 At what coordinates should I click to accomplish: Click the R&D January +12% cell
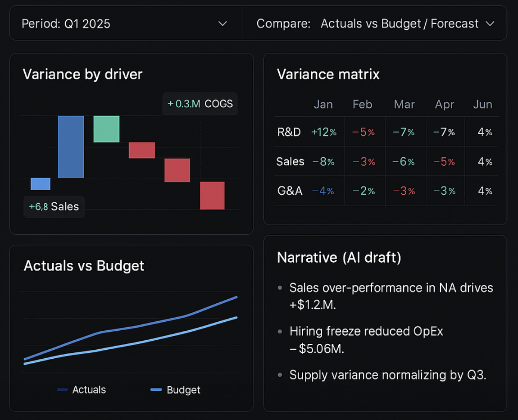[323, 132]
